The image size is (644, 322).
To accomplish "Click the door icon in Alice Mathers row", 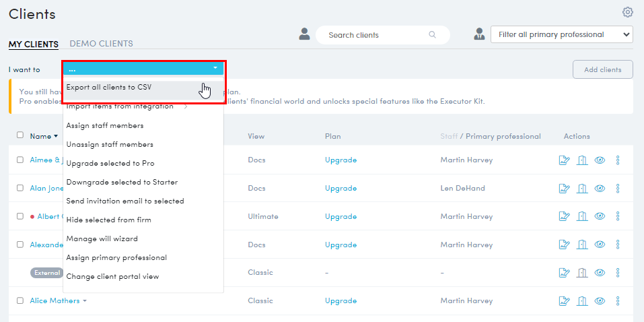I will (582, 301).
